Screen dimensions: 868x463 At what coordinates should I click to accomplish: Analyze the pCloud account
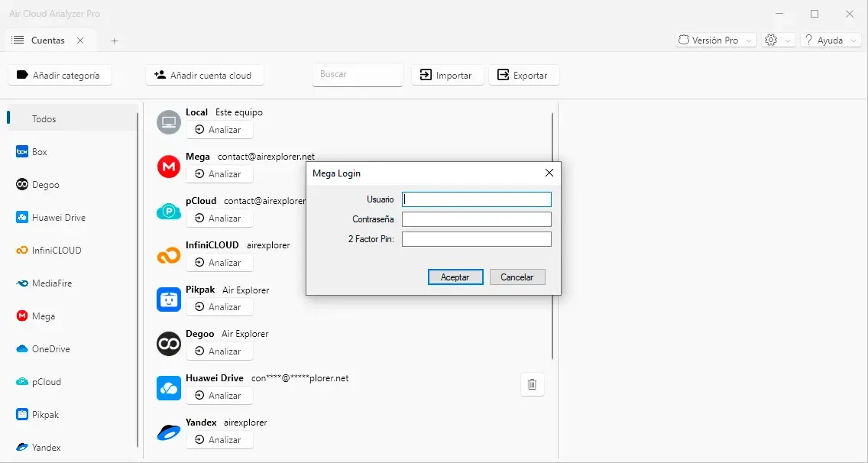coord(219,219)
